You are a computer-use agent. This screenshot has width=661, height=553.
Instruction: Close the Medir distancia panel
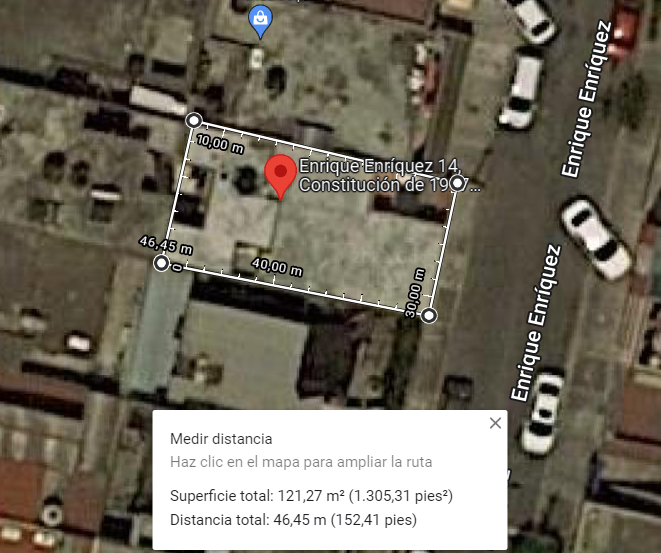(x=495, y=423)
